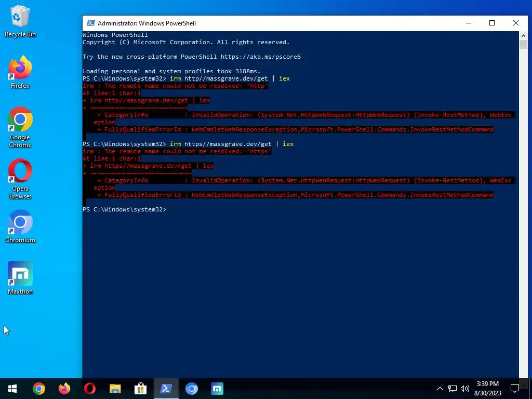Minimize the PowerShell window
Screen dimensions: 532x399
tap(469, 23)
